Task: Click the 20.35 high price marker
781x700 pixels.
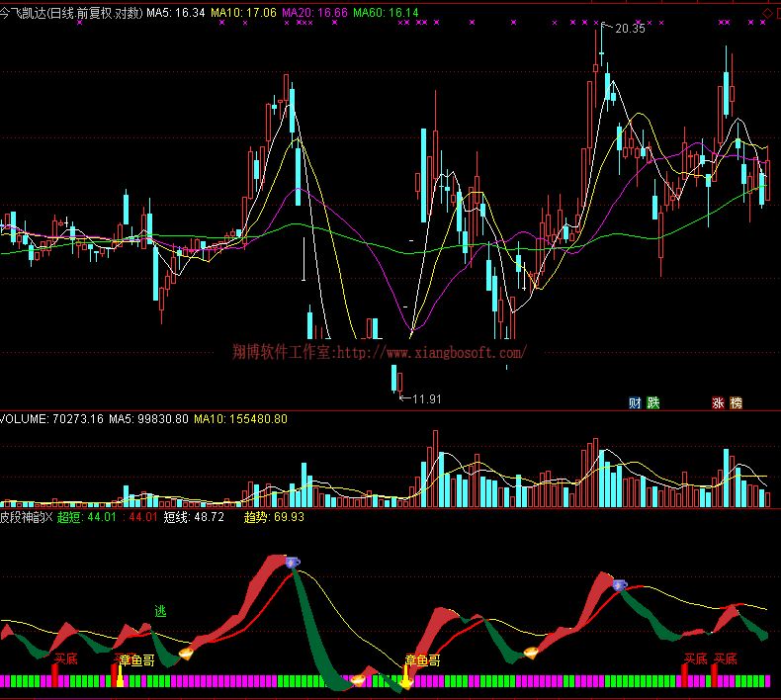Action: point(630,29)
